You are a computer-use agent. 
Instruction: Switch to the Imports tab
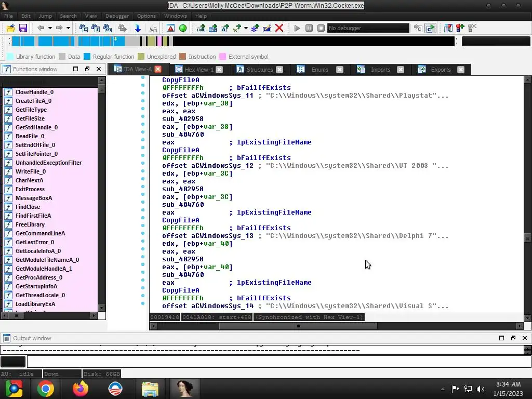(380, 70)
